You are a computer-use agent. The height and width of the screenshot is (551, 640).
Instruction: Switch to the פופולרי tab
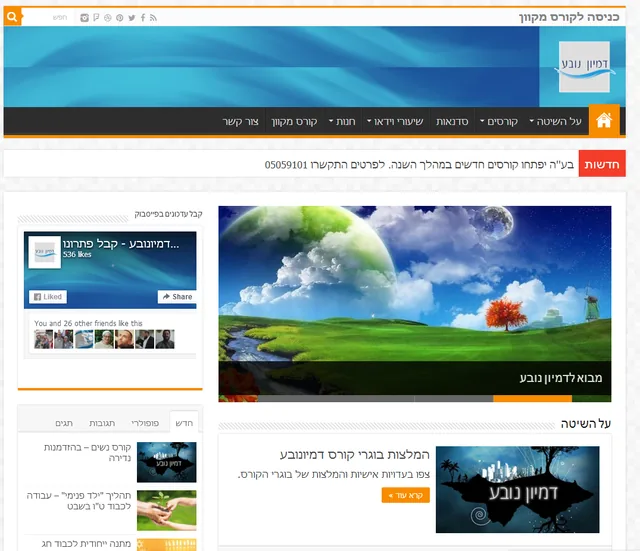pos(145,423)
